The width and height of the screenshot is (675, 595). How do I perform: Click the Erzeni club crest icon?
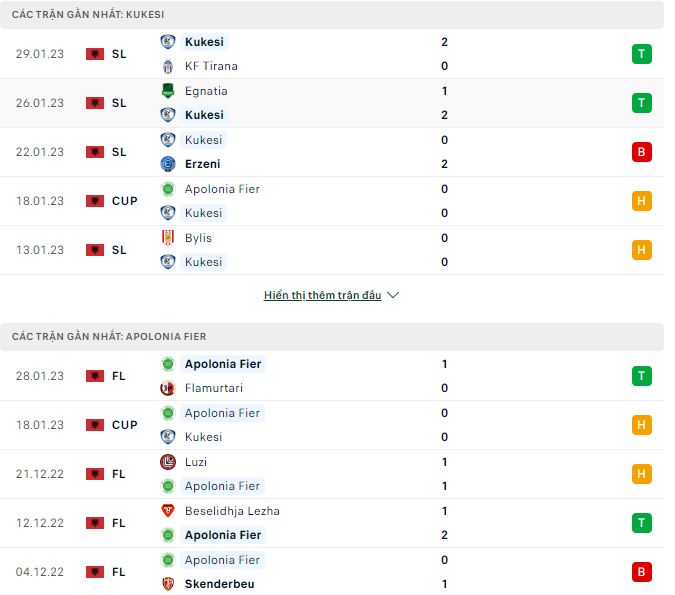click(167, 164)
